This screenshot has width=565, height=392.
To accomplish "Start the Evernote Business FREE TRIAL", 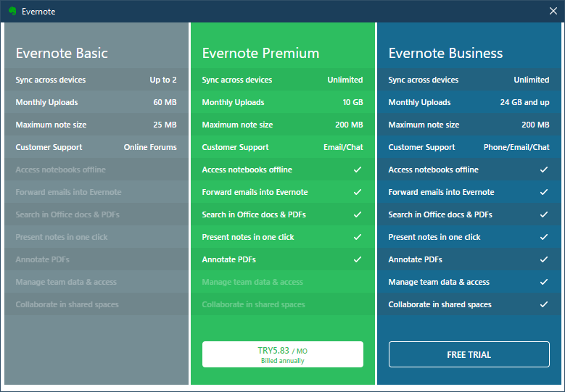I will point(469,354).
